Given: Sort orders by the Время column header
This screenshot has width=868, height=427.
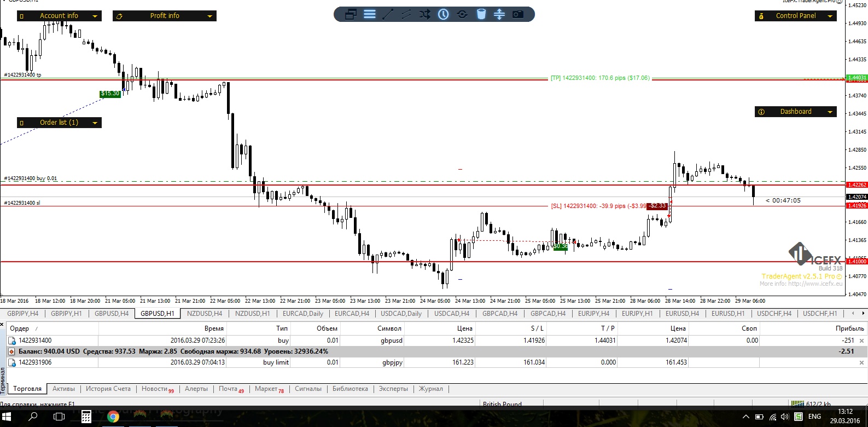Looking at the screenshot, I should [x=162, y=328].
